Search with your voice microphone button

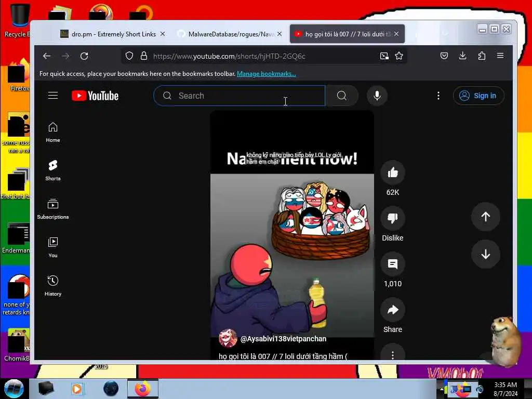point(377,96)
